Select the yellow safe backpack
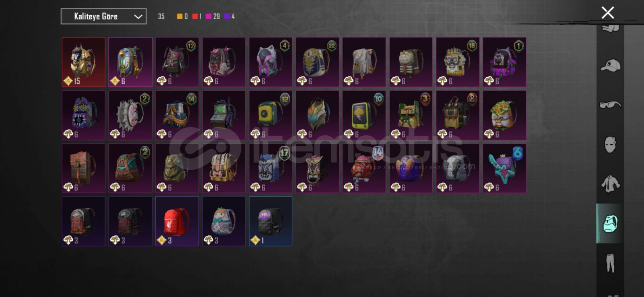The image size is (644, 297). click(270, 115)
